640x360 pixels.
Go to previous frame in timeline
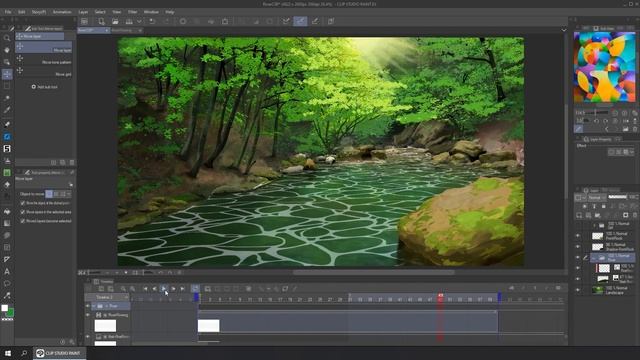pyautogui.click(x=154, y=289)
